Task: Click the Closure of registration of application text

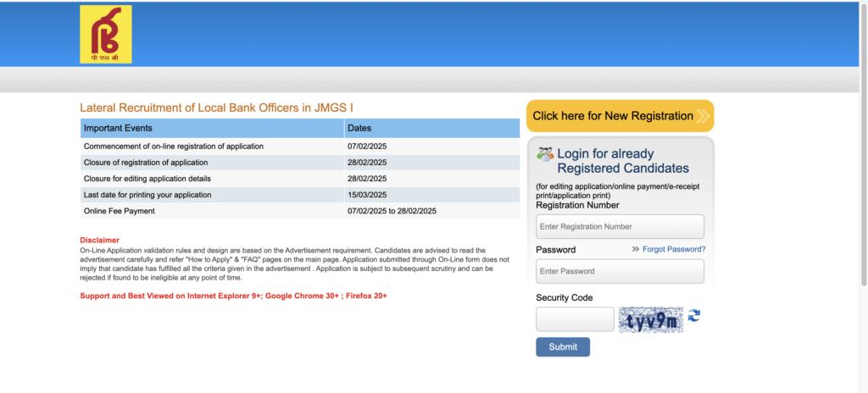Action: pos(146,163)
